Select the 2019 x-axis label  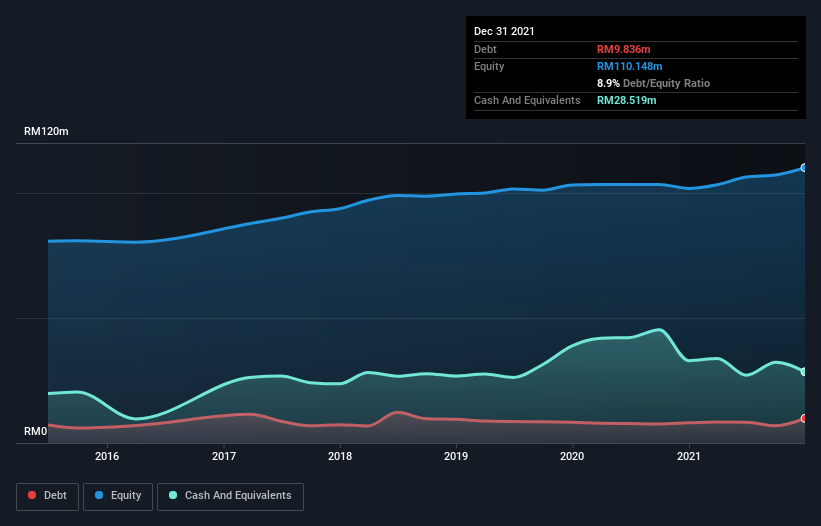(x=456, y=456)
